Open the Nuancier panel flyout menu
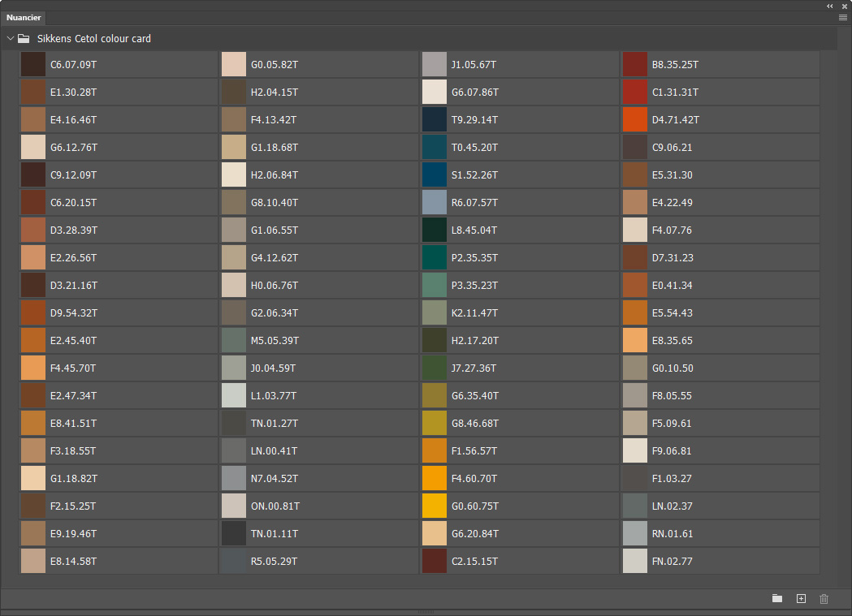Image resolution: width=852 pixels, height=616 pixels. pos(843,17)
